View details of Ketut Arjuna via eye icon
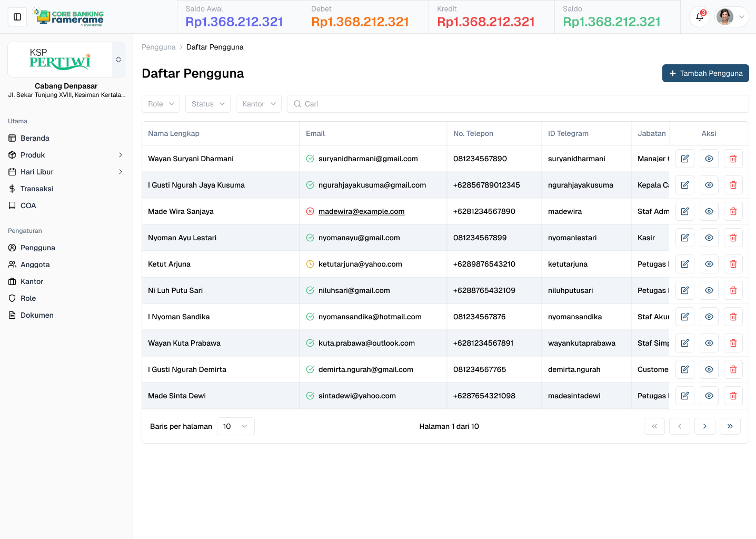This screenshot has width=756, height=539. [x=709, y=264]
